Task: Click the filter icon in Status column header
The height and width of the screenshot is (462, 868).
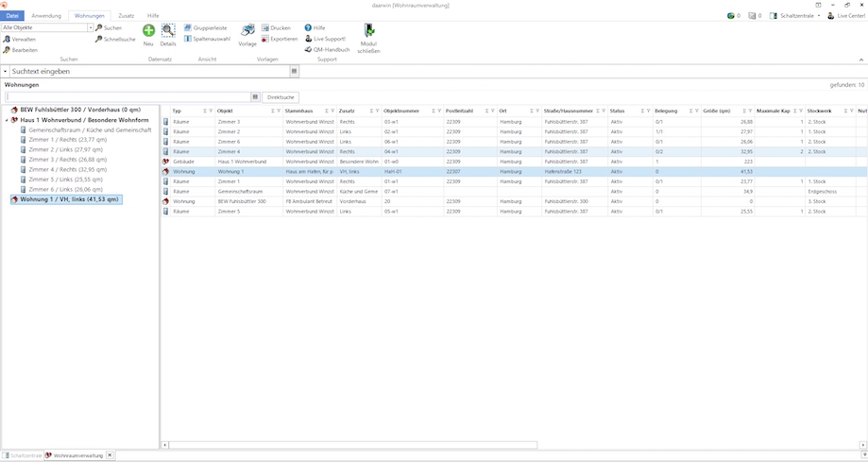Action: tap(648, 111)
